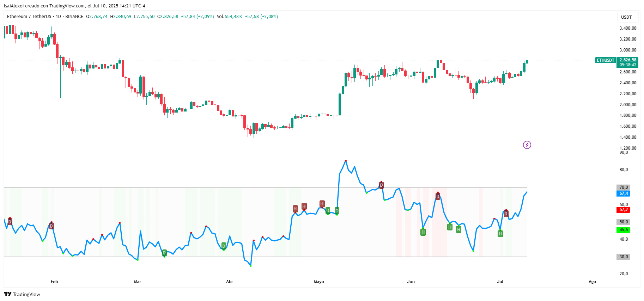Open the USDT currency selector
This screenshot has width=644, height=301.
[x=626, y=17]
